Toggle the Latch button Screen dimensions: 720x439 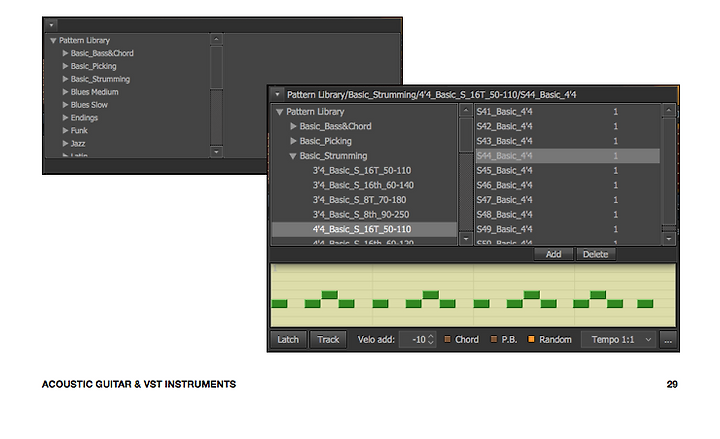(288, 340)
